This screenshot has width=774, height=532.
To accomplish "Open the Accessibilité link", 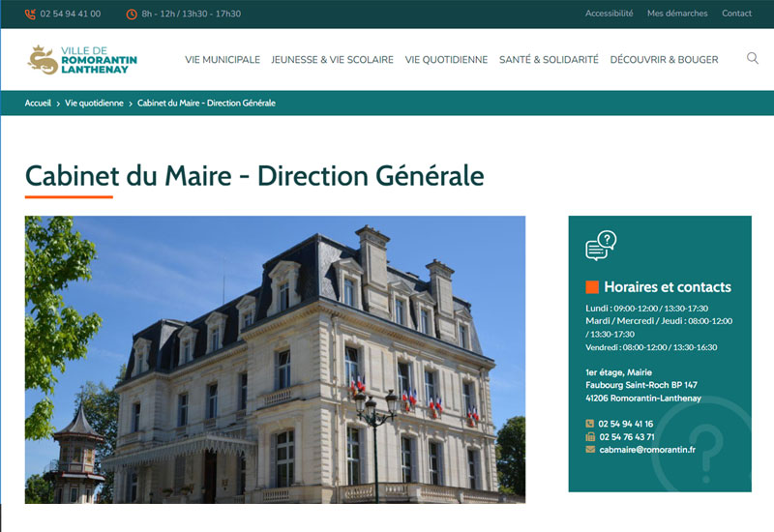I will coord(609,14).
